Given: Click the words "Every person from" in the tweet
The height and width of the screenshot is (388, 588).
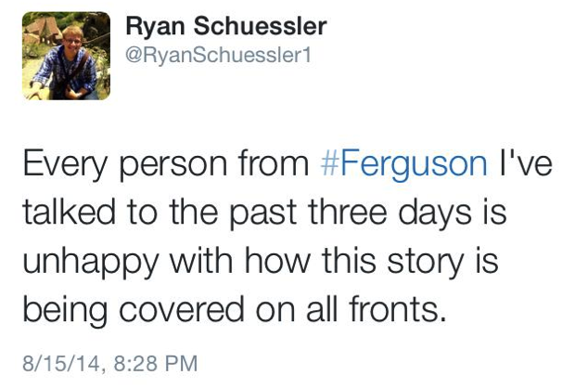Looking at the screenshot, I should click(x=164, y=163).
